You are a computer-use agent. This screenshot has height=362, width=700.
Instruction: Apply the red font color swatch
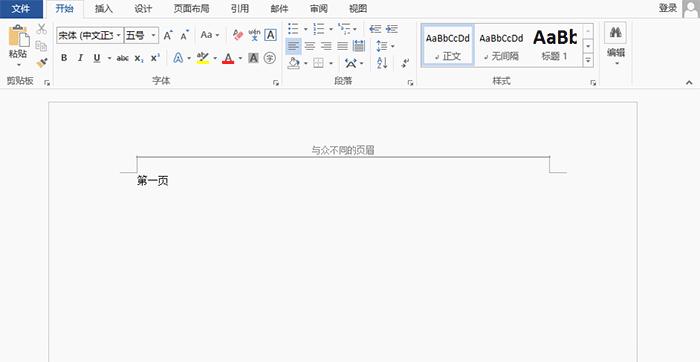coord(228,58)
